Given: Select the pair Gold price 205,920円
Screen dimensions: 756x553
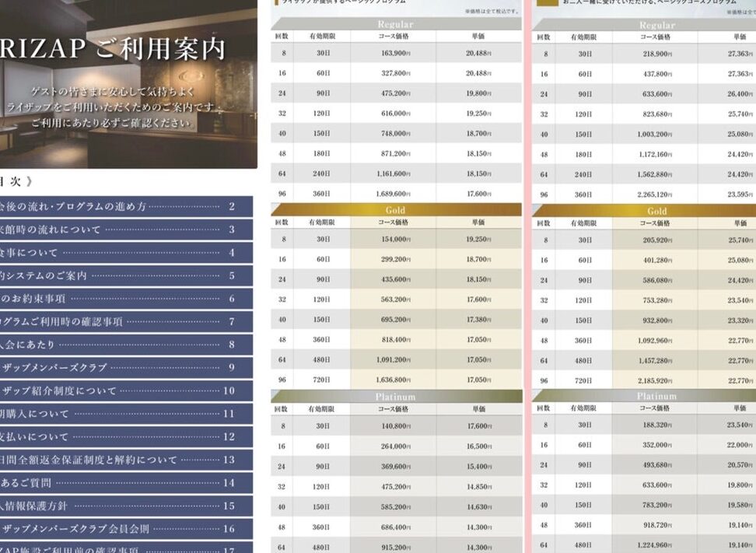Looking at the screenshot, I should [x=657, y=240].
